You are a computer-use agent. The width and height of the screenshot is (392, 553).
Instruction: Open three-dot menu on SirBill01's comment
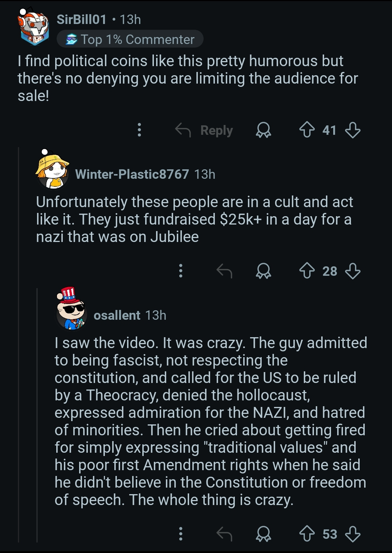coord(139,130)
